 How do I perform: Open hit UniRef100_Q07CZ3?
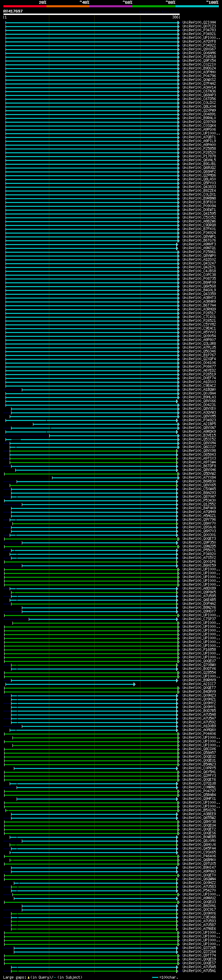coord(199,26)
